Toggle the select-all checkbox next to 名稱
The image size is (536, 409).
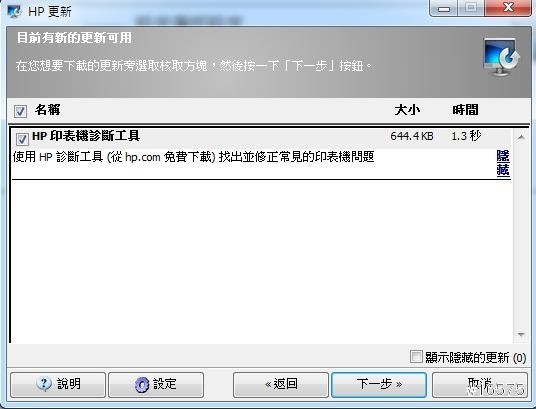tap(20, 111)
